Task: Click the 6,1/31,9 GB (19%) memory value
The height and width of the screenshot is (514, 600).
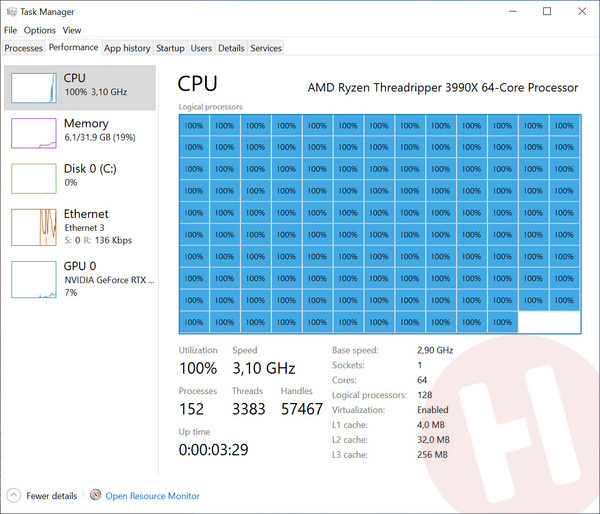Action: (100, 137)
